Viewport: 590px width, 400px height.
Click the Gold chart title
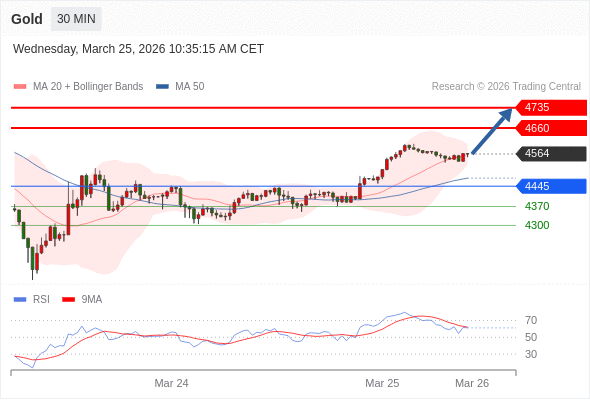coord(27,19)
